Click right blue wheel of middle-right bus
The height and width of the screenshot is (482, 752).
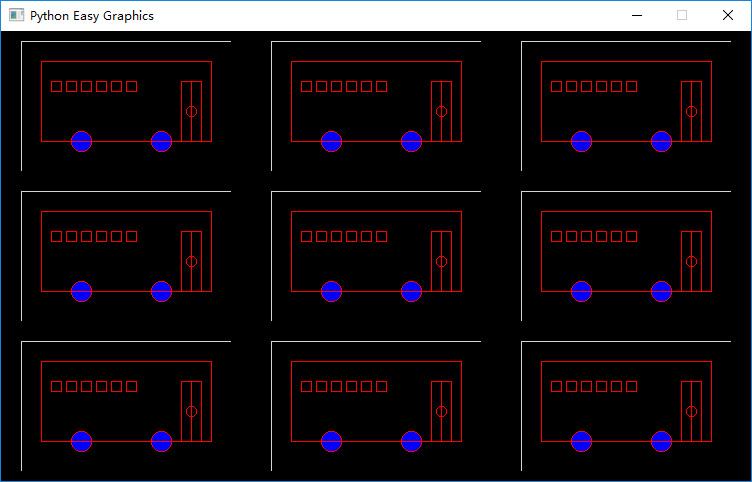(x=661, y=291)
